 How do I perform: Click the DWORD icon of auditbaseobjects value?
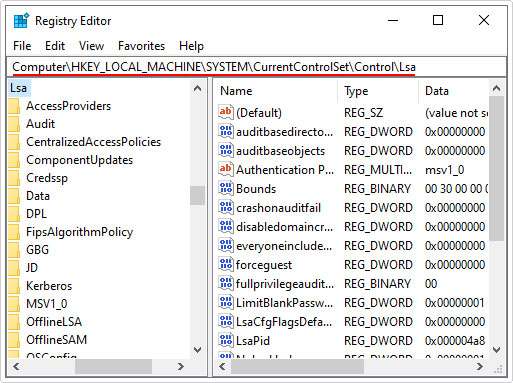(x=226, y=150)
